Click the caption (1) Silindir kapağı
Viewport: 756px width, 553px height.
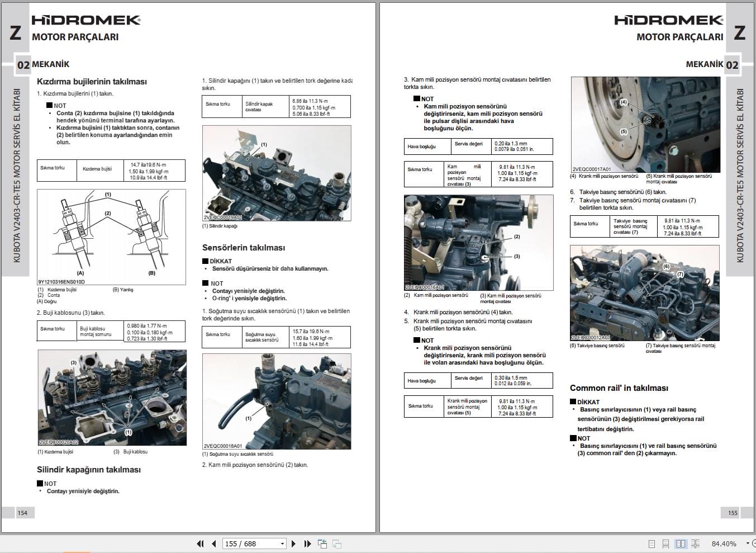tap(220, 226)
